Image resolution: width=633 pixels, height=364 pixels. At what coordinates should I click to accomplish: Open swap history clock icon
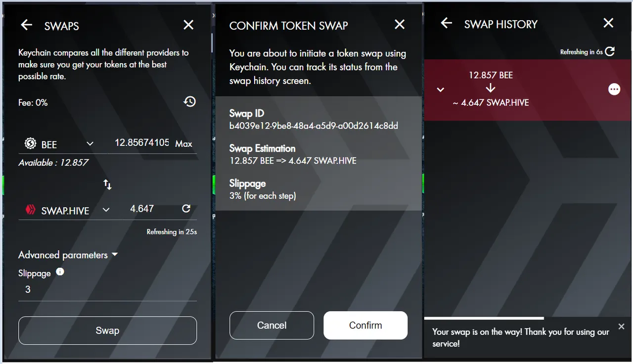click(x=189, y=101)
